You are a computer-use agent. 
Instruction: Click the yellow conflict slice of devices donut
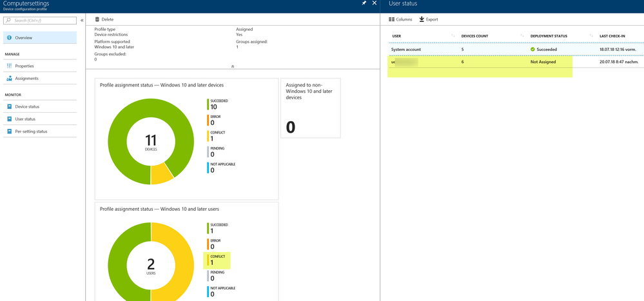[162, 173]
